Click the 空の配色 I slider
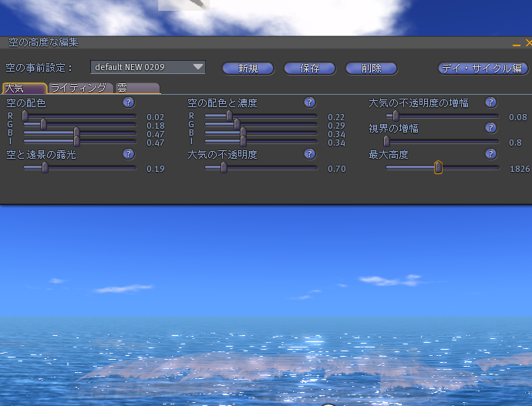 [79, 141]
